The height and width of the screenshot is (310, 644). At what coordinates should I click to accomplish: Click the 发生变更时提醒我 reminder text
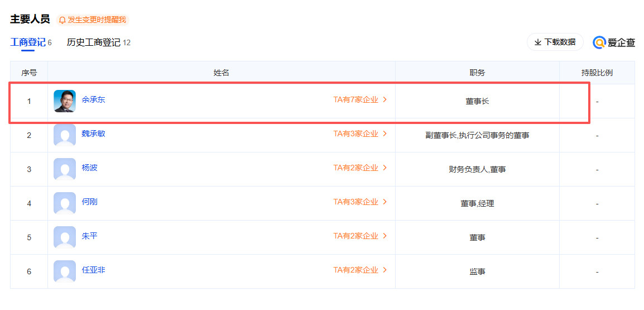[x=97, y=20]
